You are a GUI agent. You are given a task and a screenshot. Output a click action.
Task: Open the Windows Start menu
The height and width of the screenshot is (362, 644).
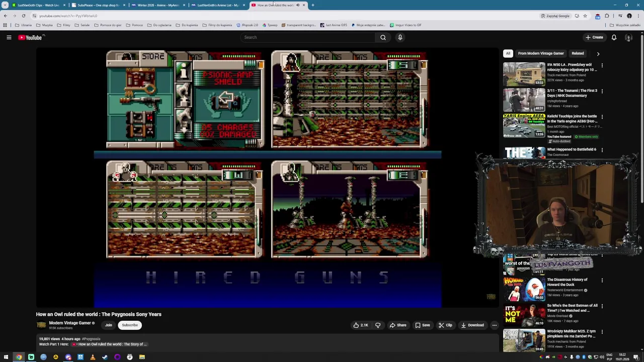coord(7,357)
